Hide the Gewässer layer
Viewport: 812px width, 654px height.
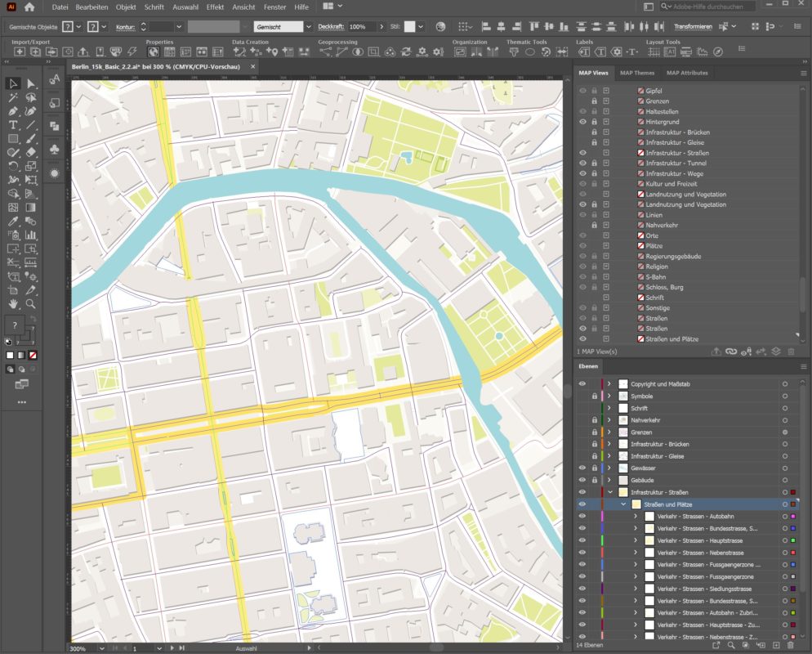pos(582,468)
